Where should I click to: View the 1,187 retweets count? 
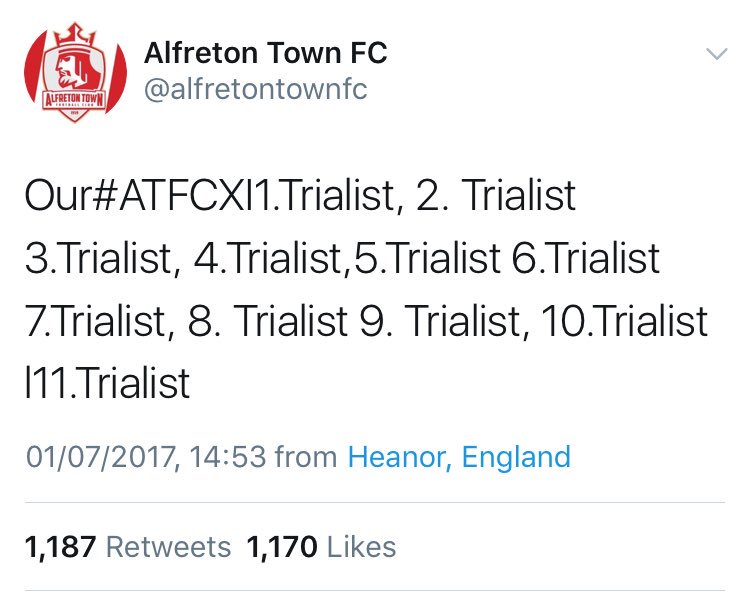[x=60, y=547]
